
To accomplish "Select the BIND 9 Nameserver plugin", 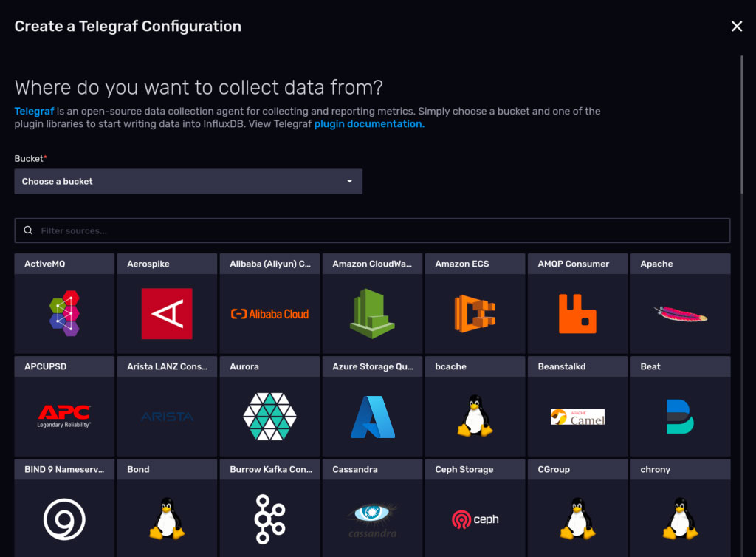I will pyautogui.click(x=64, y=510).
